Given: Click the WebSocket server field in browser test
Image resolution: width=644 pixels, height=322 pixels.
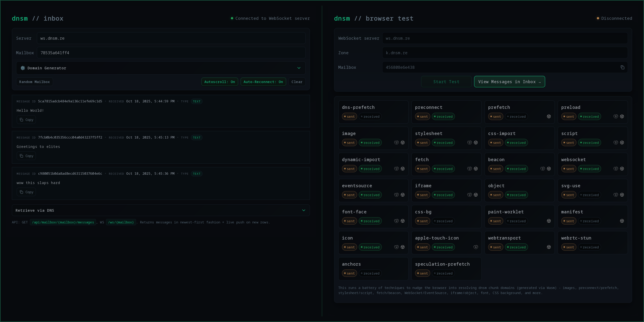Looking at the screenshot, I should coord(505,38).
